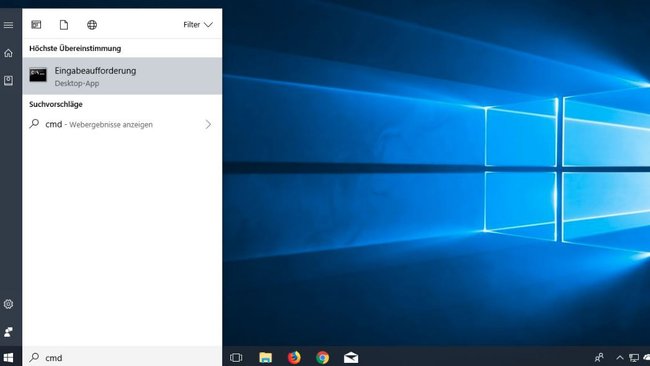Filter results by Web globe icon
This screenshot has width=650, height=366.
[92, 25]
